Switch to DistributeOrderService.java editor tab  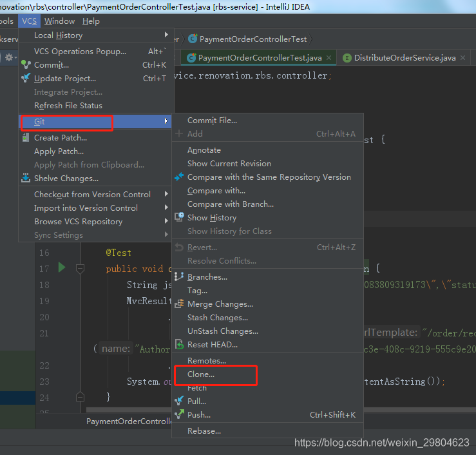(405, 58)
